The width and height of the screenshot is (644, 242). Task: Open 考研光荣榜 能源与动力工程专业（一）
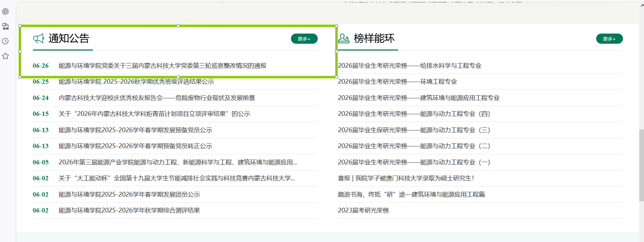coord(414,162)
